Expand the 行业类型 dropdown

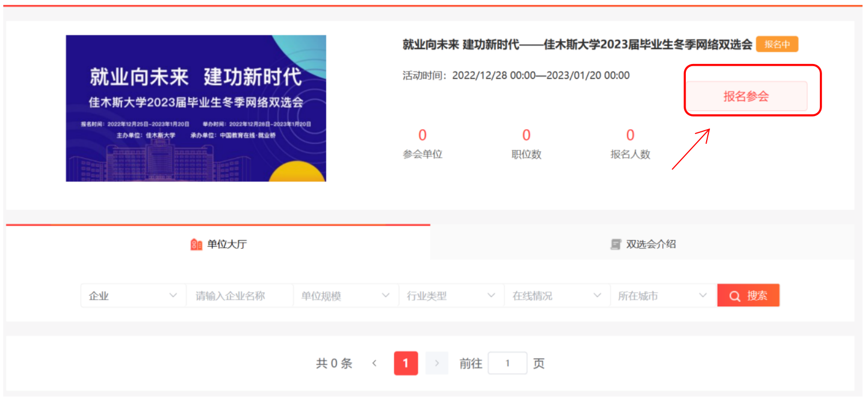[x=451, y=296]
